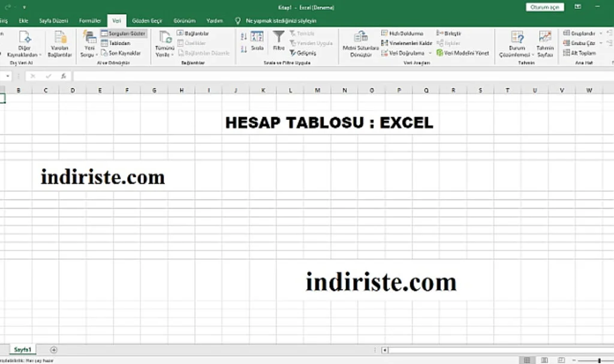Screen dimensions: 614x364
Task: Add a new sheet with plus button
Action: [x=53, y=350]
